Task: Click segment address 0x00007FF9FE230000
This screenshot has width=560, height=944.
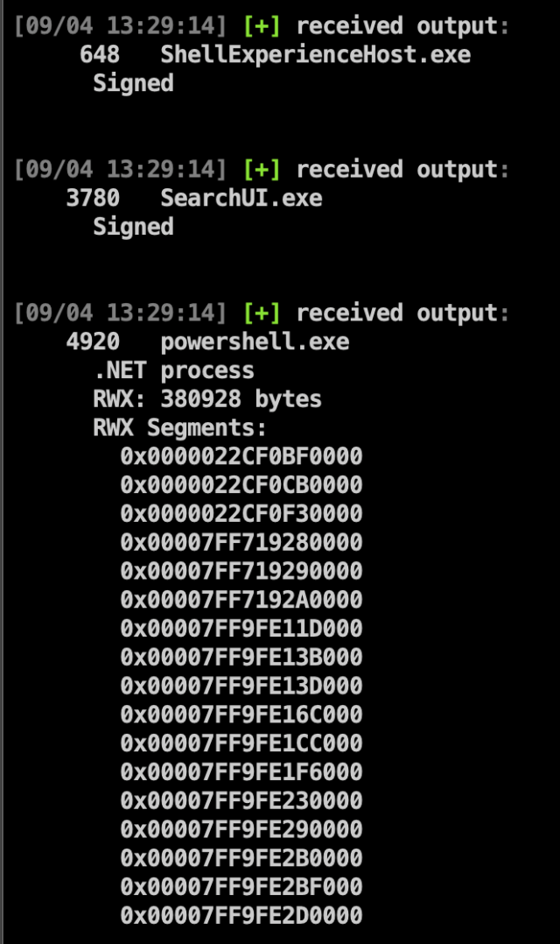Action: (x=241, y=801)
